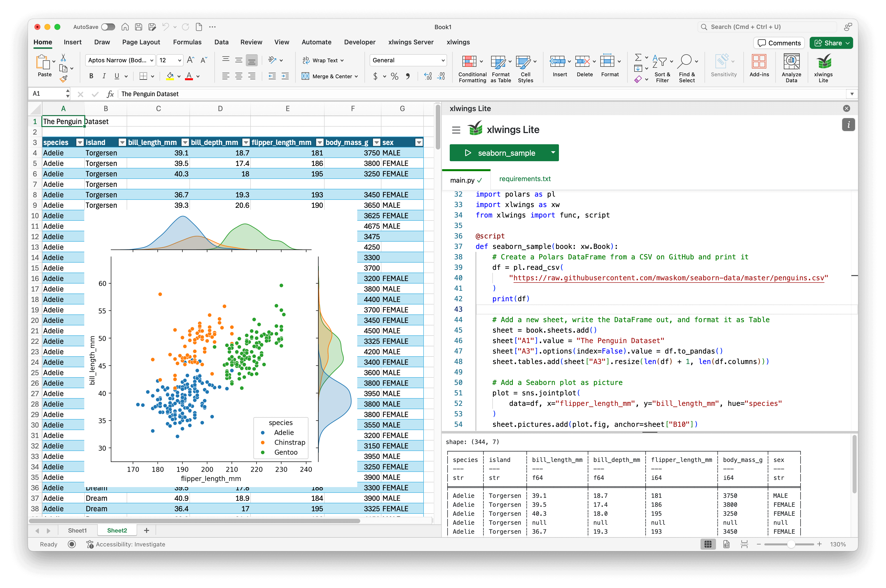This screenshot has height=588, width=886.
Task: Open the Formulas ribbon tab
Action: 187,42
